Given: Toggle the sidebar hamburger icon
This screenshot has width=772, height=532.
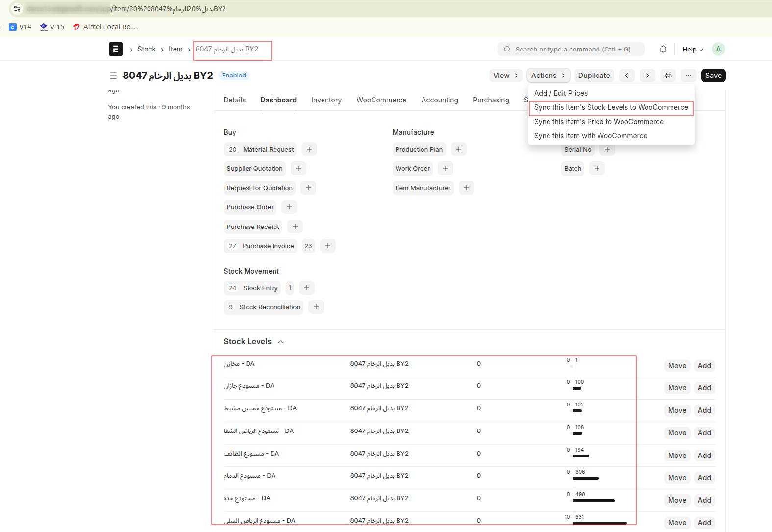Looking at the screenshot, I should point(113,76).
